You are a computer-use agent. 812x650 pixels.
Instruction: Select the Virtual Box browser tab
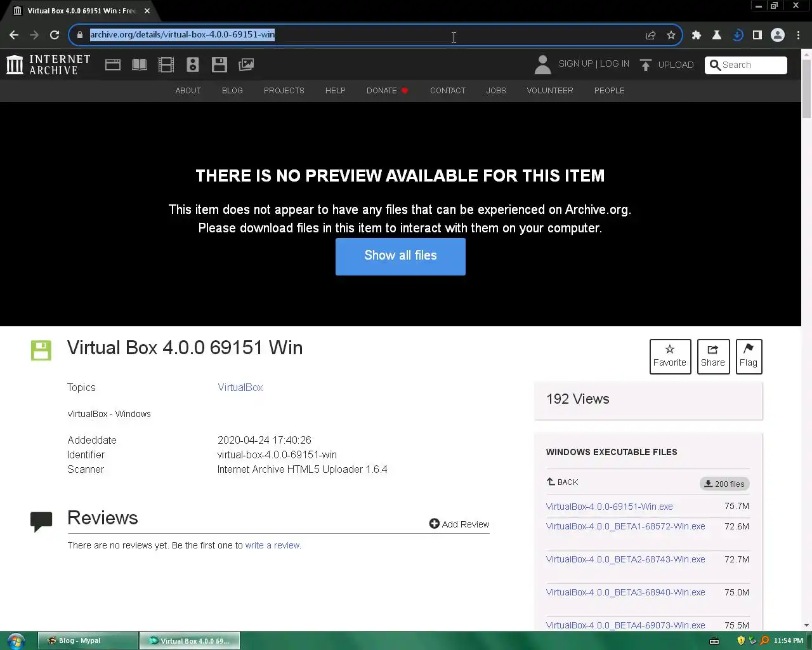81,11
